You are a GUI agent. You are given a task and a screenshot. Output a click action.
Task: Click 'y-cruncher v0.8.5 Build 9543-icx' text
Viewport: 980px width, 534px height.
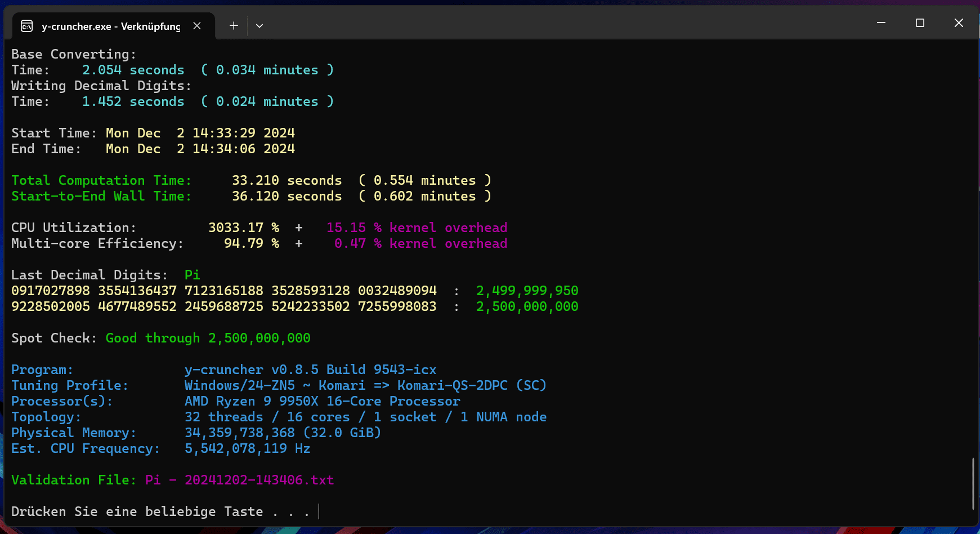(311, 370)
